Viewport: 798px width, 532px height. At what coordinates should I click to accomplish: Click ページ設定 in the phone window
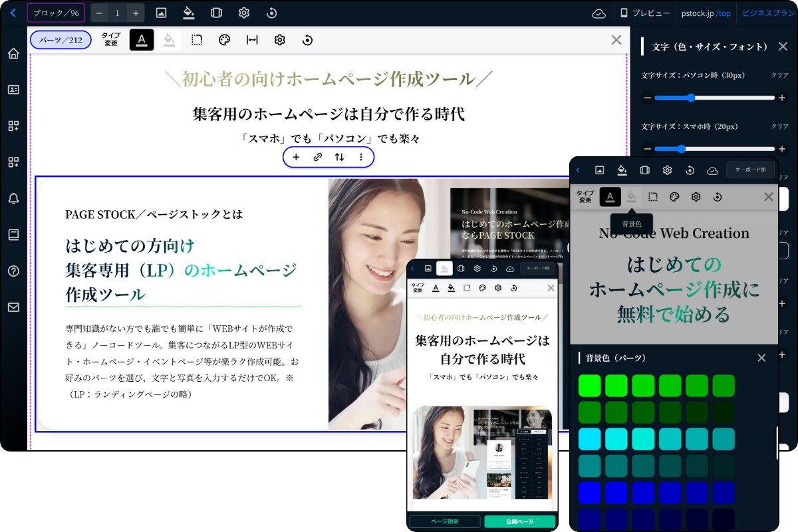[x=445, y=521]
